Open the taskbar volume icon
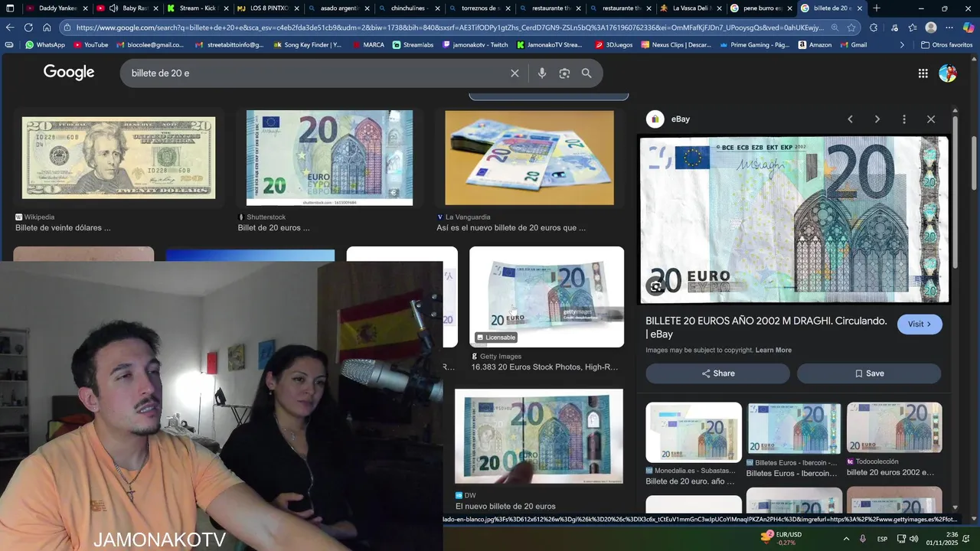 point(913,539)
